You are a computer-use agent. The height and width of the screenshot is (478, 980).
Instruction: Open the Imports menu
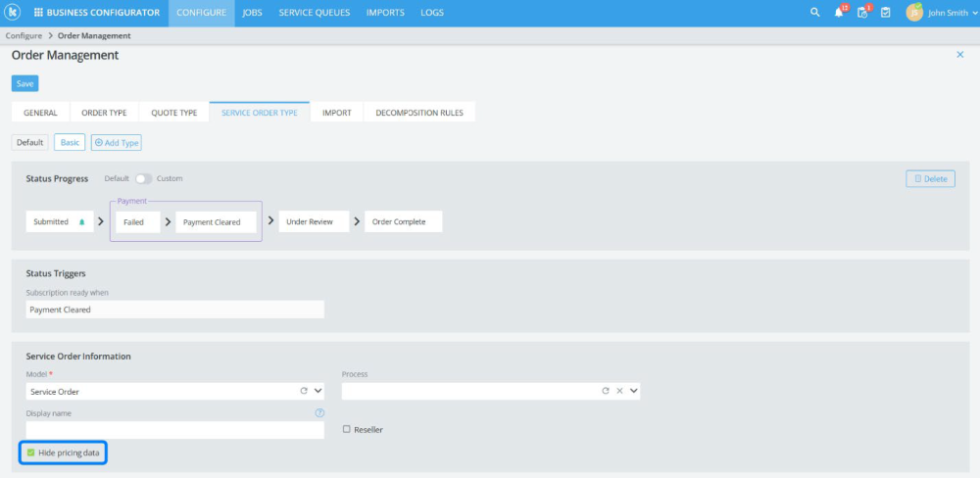tap(385, 13)
